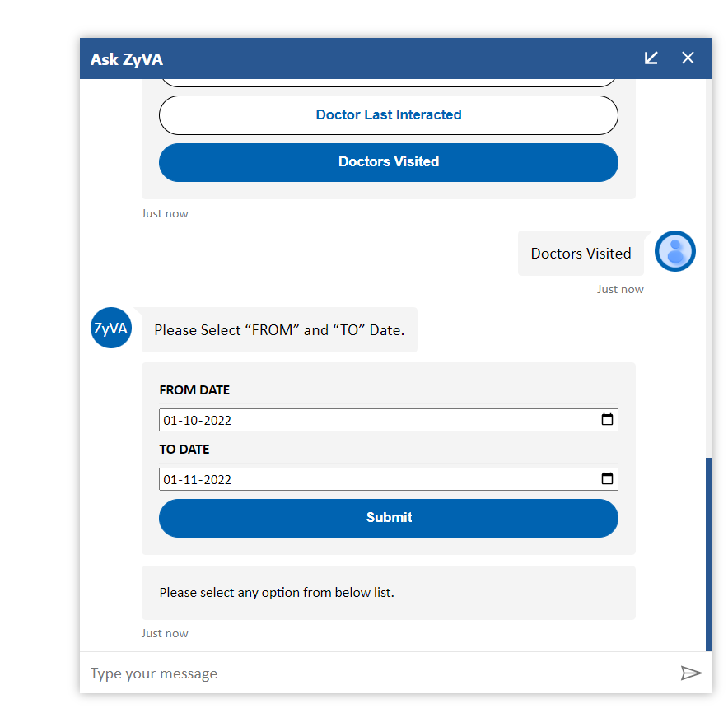Submit the selected date range
Image resolution: width=728 pixels, height=713 pixels.
pos(388,518)
